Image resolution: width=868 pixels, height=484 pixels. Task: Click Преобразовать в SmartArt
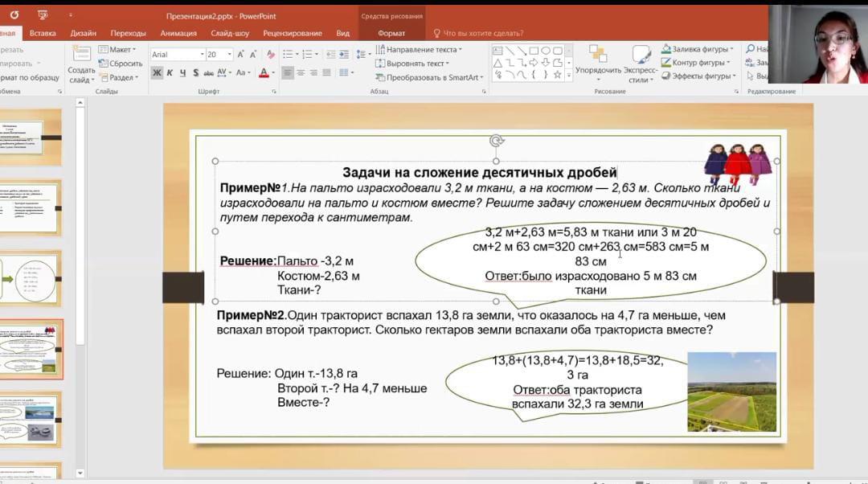(x=432, y=77)
